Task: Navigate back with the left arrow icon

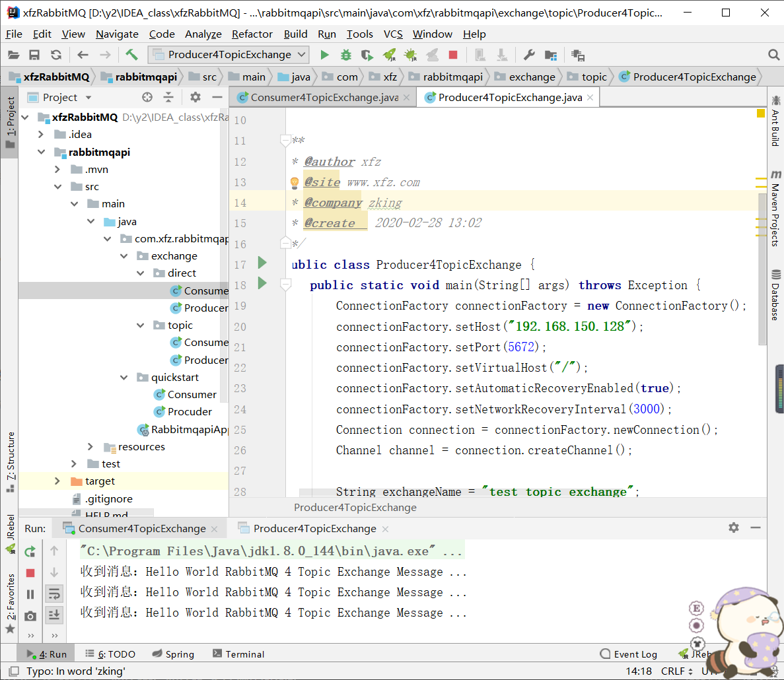Action: tap(83, 55)
